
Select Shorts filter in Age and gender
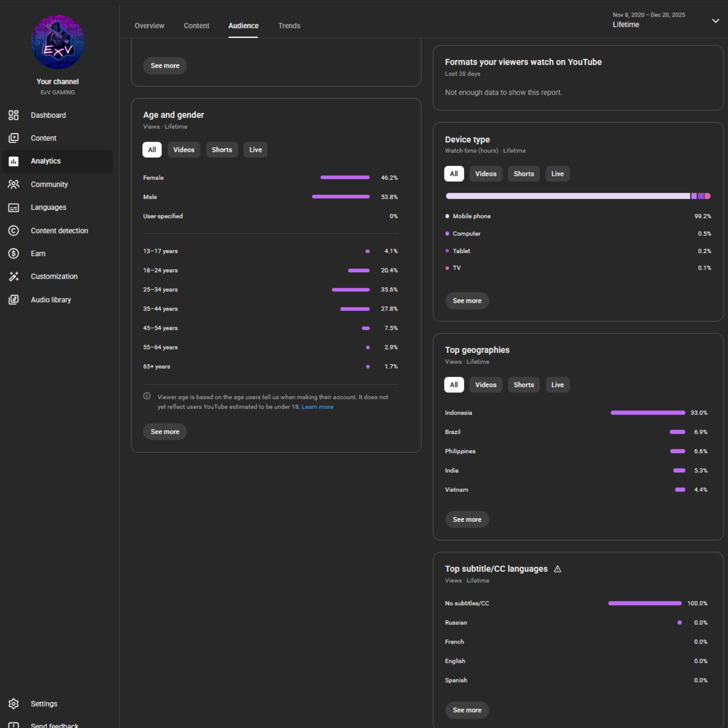click(x=221, y=150)
